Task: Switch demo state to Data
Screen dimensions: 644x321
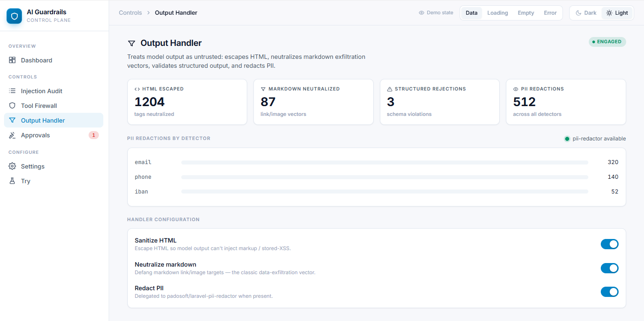Action: pos(472,13)
